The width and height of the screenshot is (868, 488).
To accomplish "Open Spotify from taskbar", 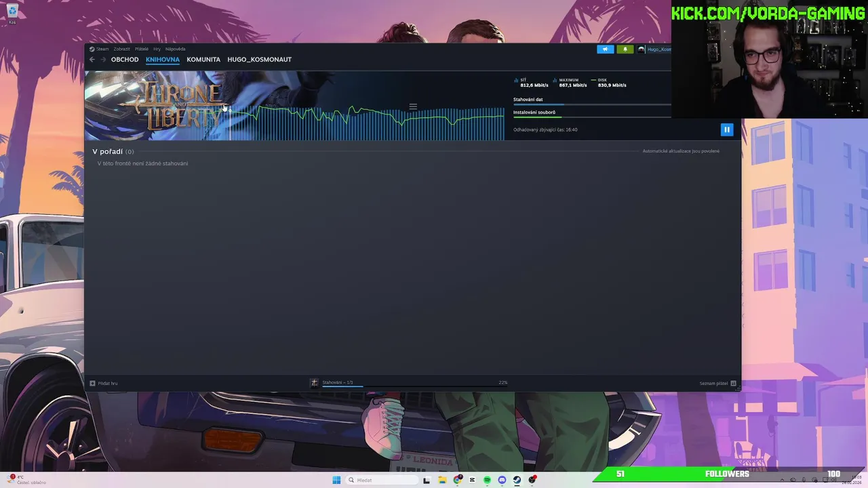I will 487,480.
